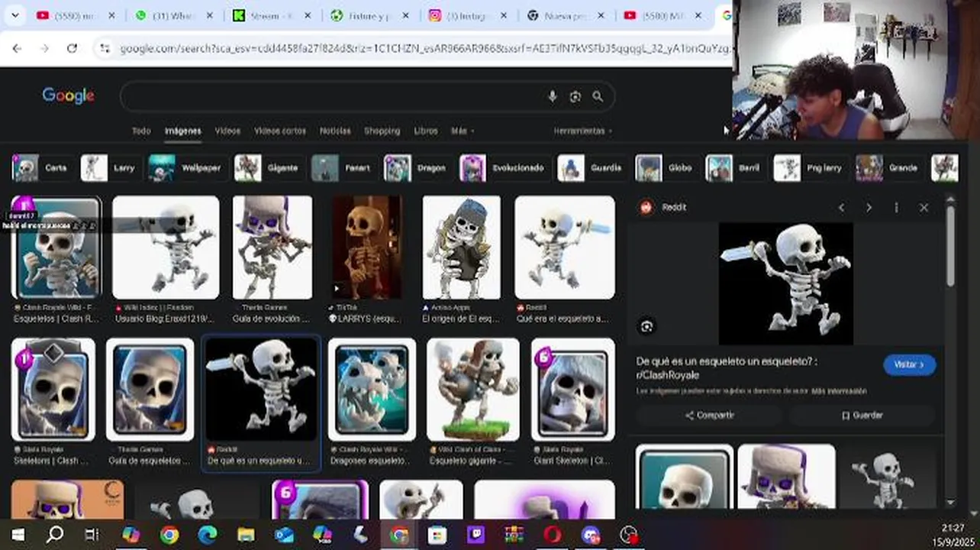Search this image with Lens overlay icon
Viewport: 980px width, 550px height.
click(647, 327)
